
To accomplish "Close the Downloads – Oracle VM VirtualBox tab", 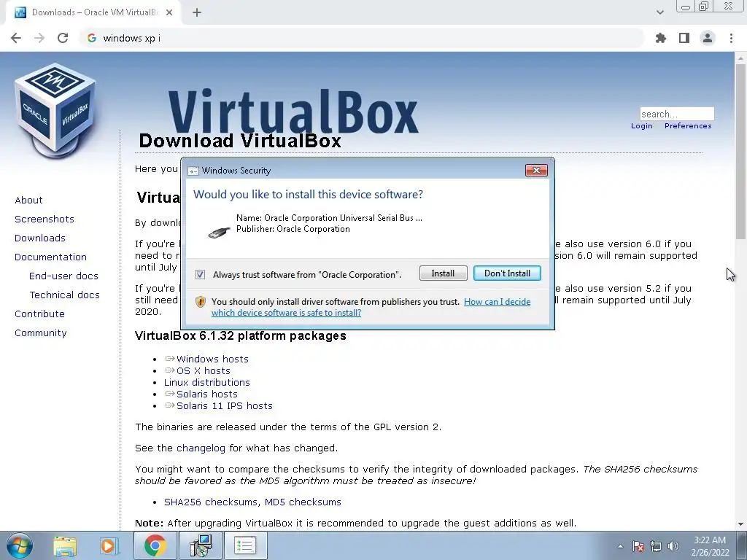I will [169, 13].
